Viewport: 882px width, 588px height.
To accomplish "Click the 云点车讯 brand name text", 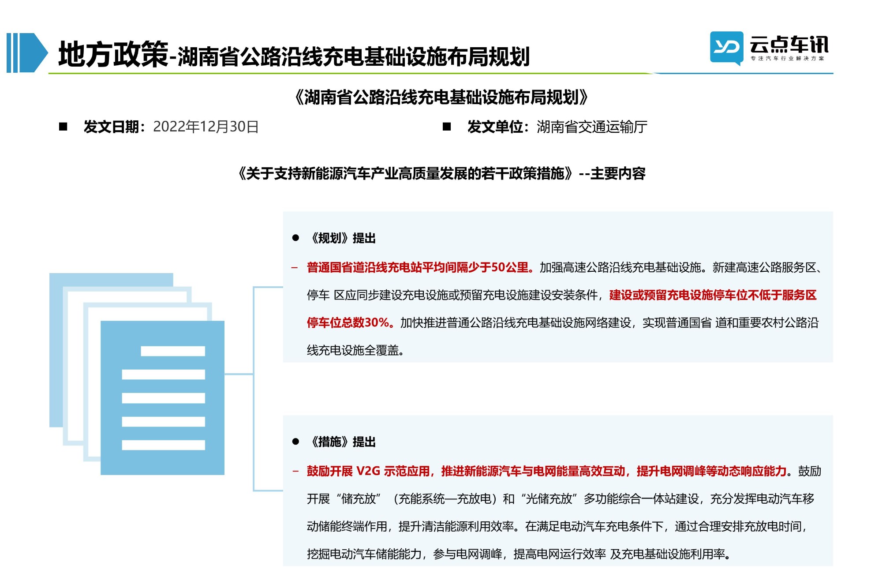I will [x=789, y=44].
